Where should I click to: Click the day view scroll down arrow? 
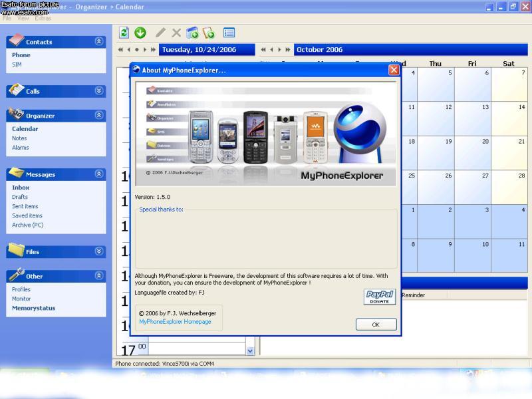point(251,351)
